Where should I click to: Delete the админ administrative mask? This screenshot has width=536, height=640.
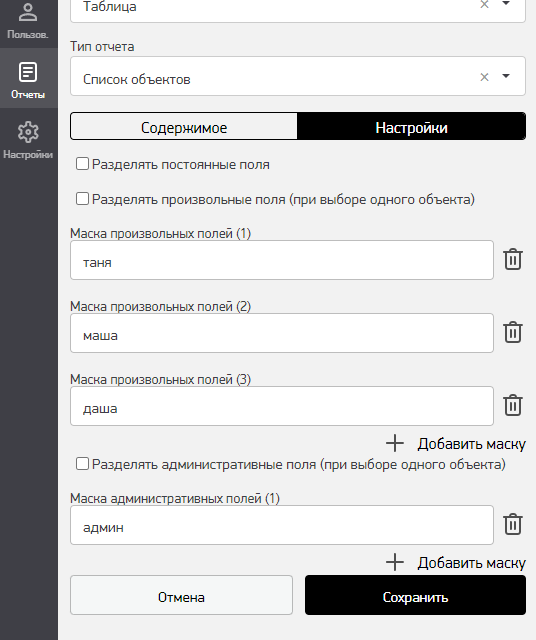point(513,524)
